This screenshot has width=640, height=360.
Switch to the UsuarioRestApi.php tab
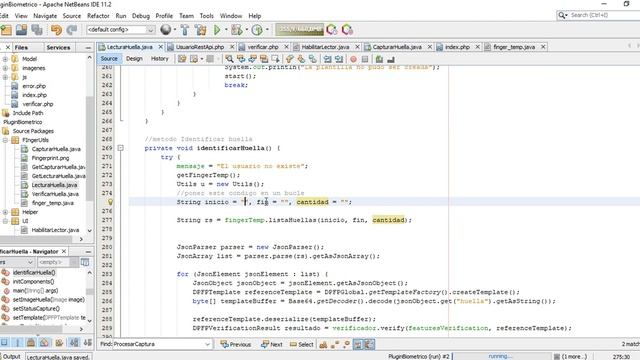pyautogui.click(x=200, y=47)
